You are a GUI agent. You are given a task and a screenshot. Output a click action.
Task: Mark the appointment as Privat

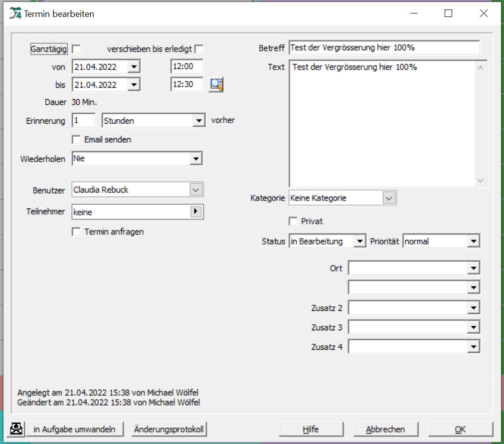(293, 221)
